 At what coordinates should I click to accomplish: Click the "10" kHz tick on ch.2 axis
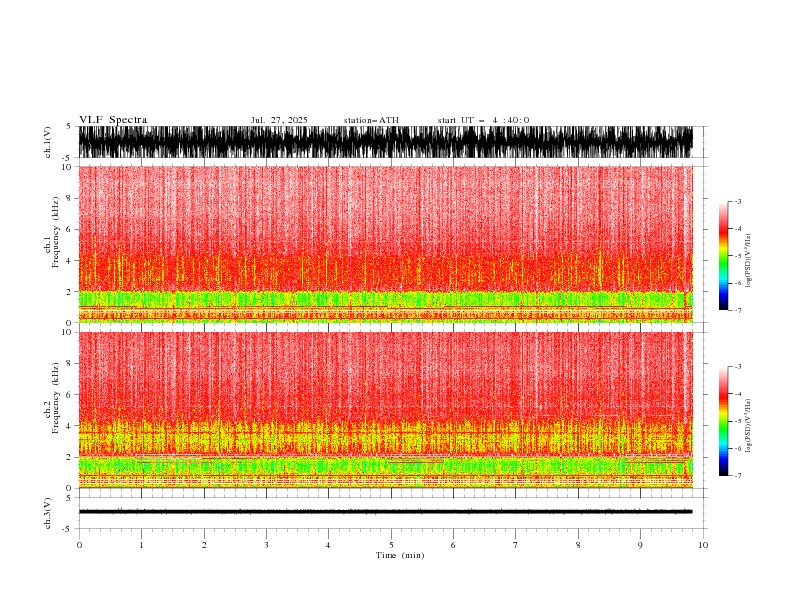(x=67, y=332)
